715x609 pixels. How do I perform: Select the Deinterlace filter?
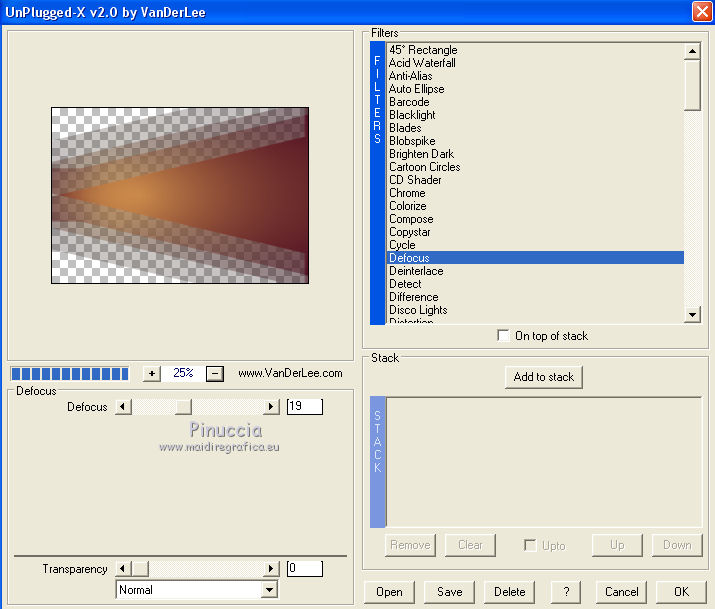click(x=535, y=271)
